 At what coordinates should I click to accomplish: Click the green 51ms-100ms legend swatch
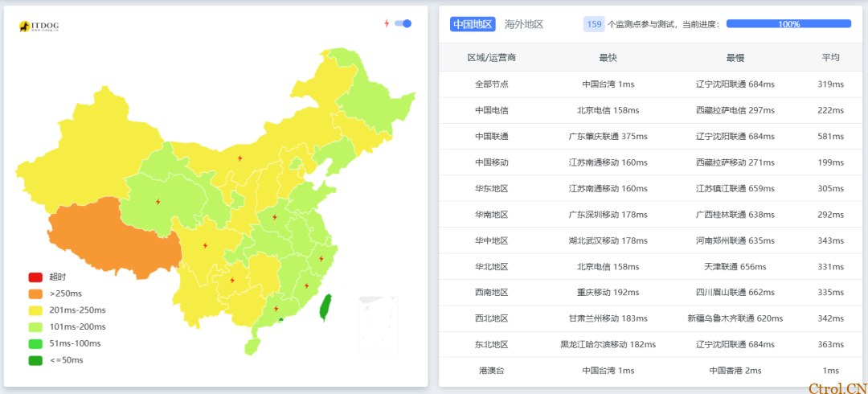[x=35, y=343]
